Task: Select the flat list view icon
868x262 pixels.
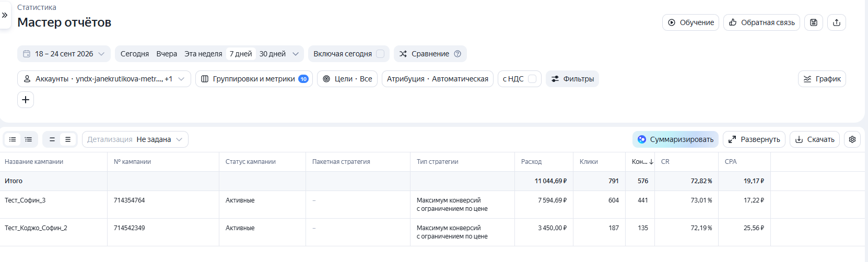Action: 13,139
